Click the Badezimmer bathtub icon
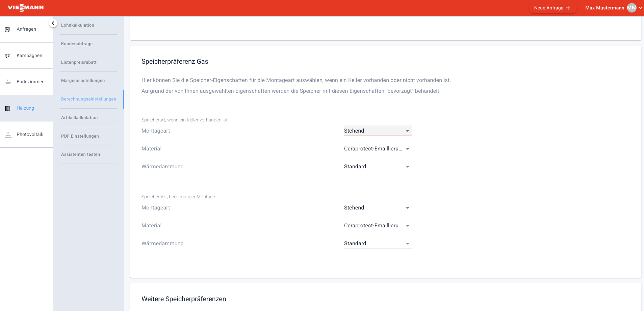Image resolution: width=644 pixels, height=311 pixels. pyautogui.click(x=8, y=82)
